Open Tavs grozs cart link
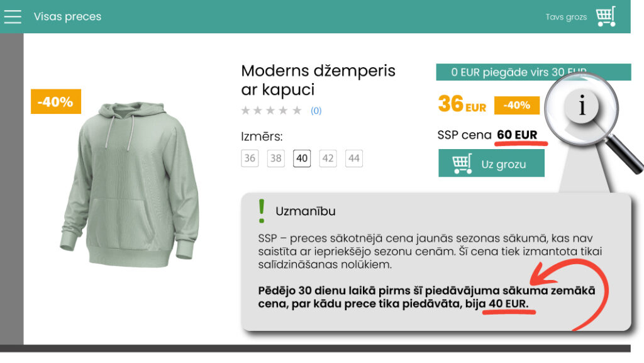This screenshot has height=363, width=644. tap(566, 17)
